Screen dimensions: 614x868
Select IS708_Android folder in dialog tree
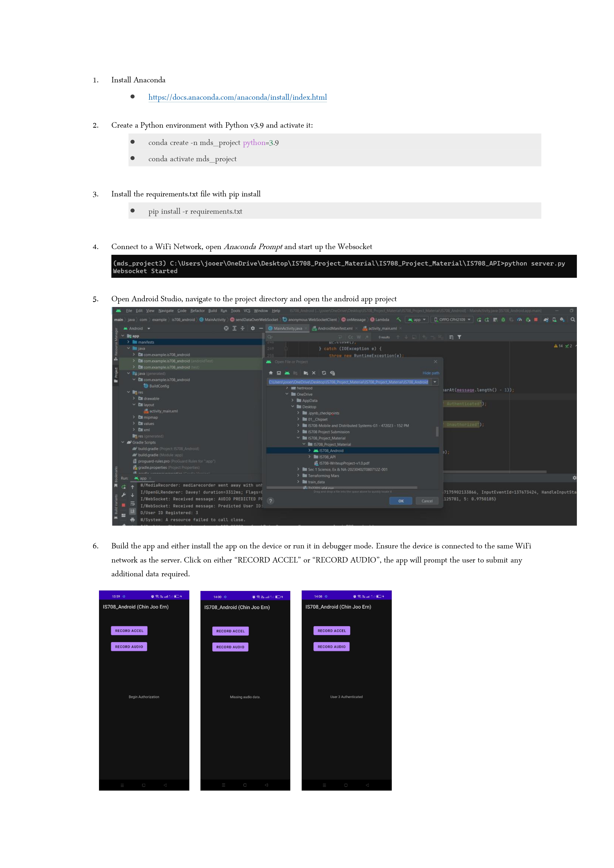point(353,451)
